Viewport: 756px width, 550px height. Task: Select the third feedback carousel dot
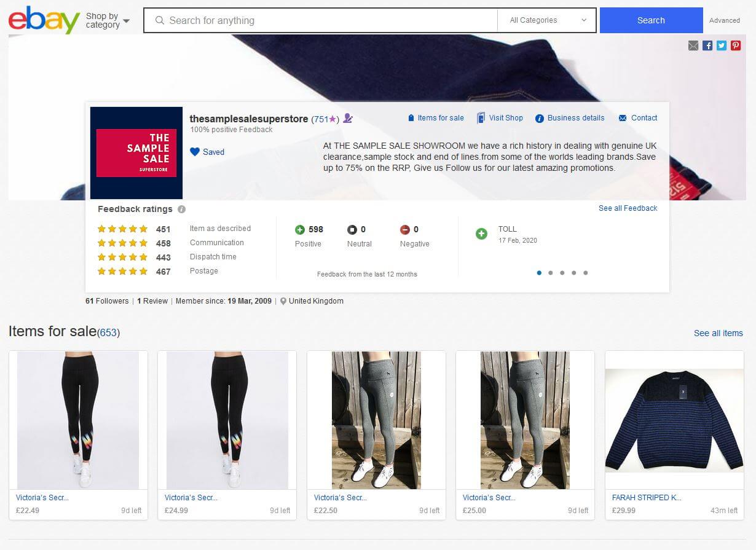tap(562, 272)
